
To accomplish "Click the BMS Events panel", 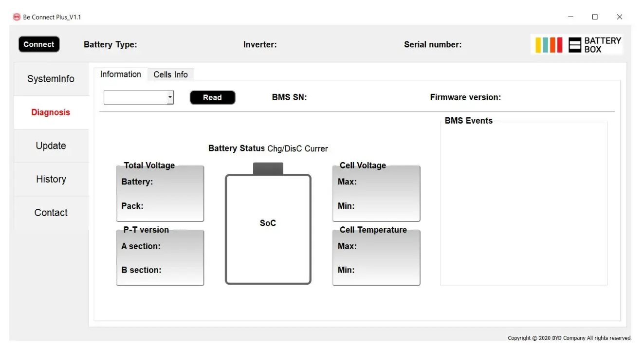I will (523, 202).
